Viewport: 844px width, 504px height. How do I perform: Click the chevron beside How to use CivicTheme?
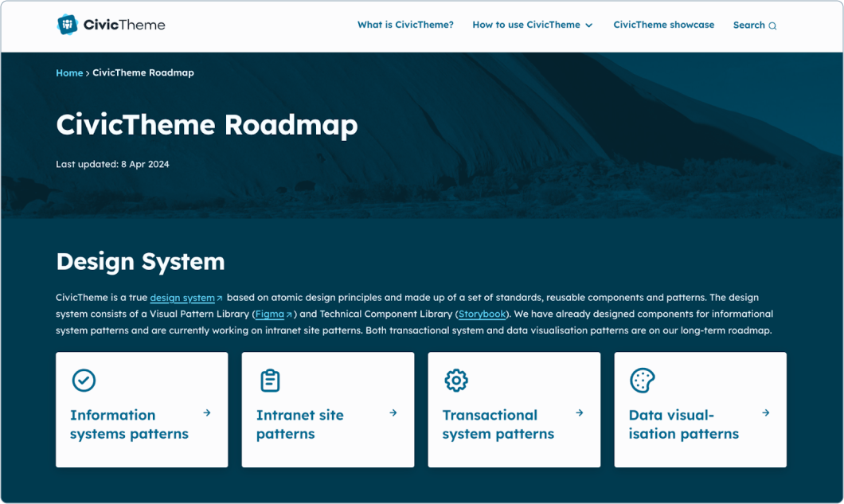coord(589,25)
